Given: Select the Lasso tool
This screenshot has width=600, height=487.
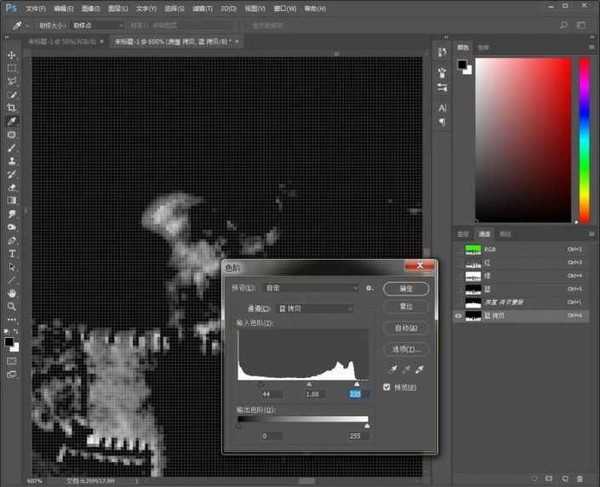Looking at the screenshot, I should [12, 81].
